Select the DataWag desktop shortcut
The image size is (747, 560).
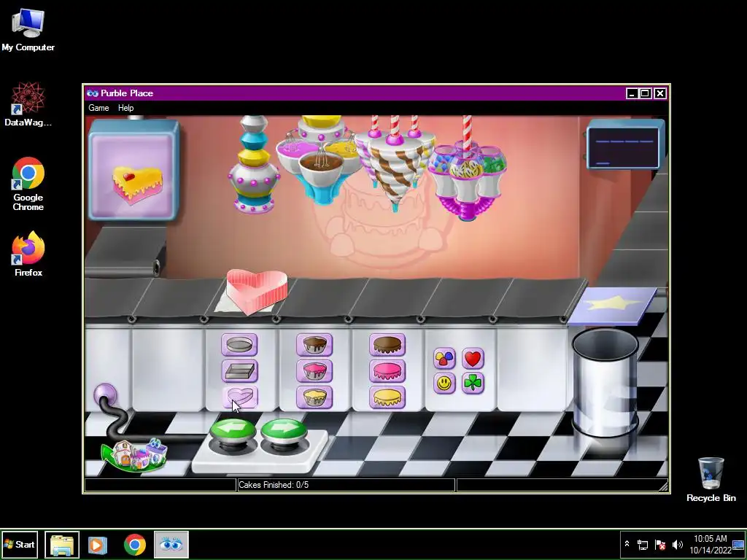tap(28, 104)
